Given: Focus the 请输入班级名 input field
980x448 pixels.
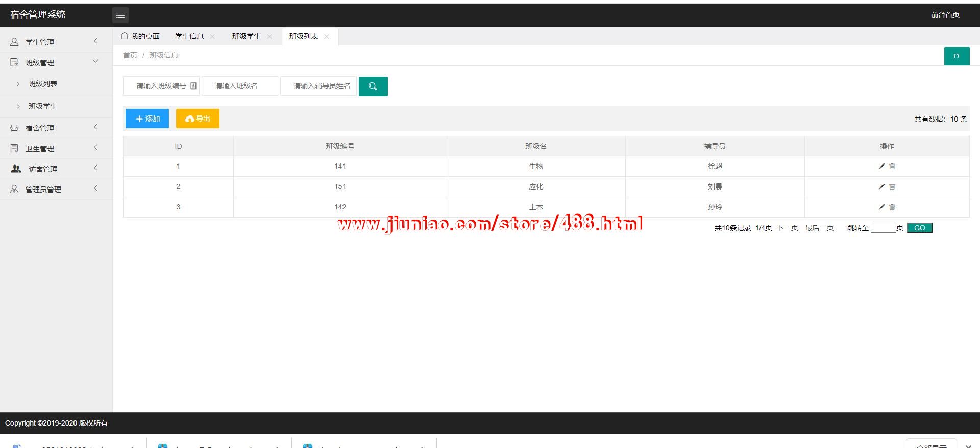Looking at the screenshot, I should click(x=240, y=86).
